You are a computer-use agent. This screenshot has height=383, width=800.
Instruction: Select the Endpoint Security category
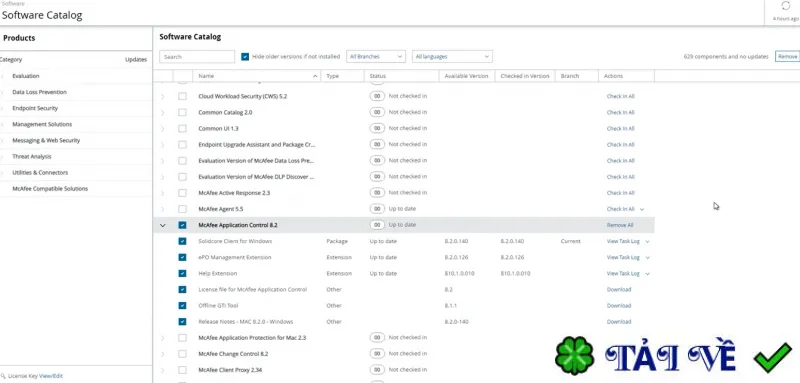pyautogui.click(x=35, y=108)
